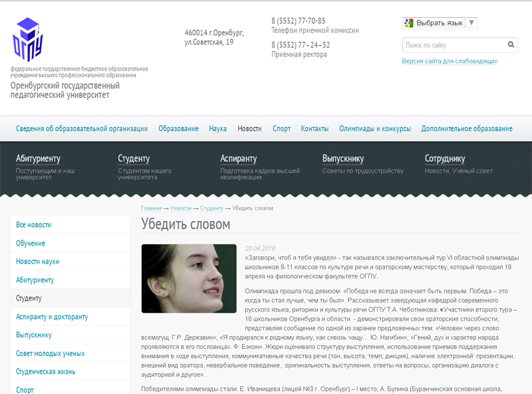This screenshot has width=532, height=394.
Task: Select Выпускнику in the sidebar list
Action: pos(70,335)
